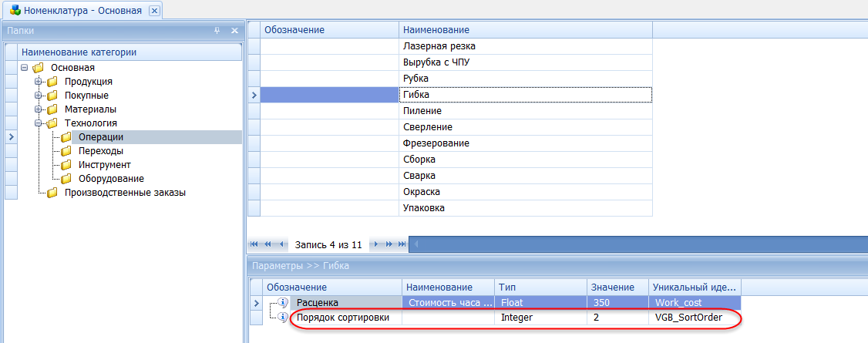Pin the Папки panel with pushpin icon
This screenshot has height=343, width=868.
pos(217,31)
